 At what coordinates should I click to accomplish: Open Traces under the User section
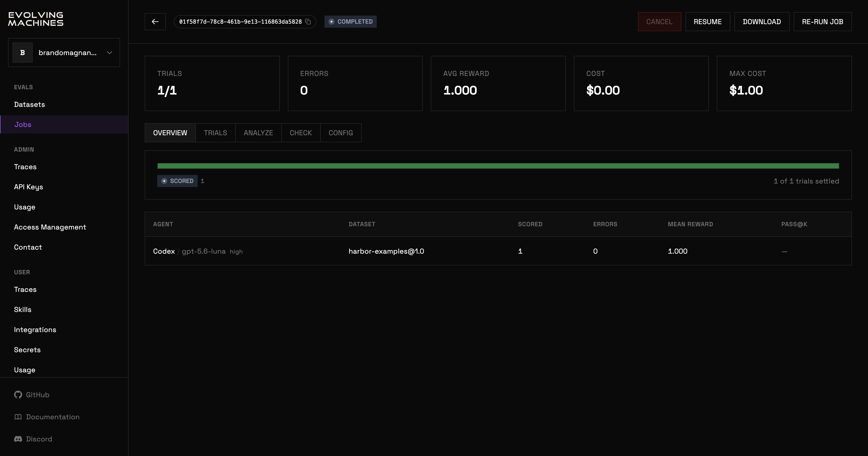64,289
